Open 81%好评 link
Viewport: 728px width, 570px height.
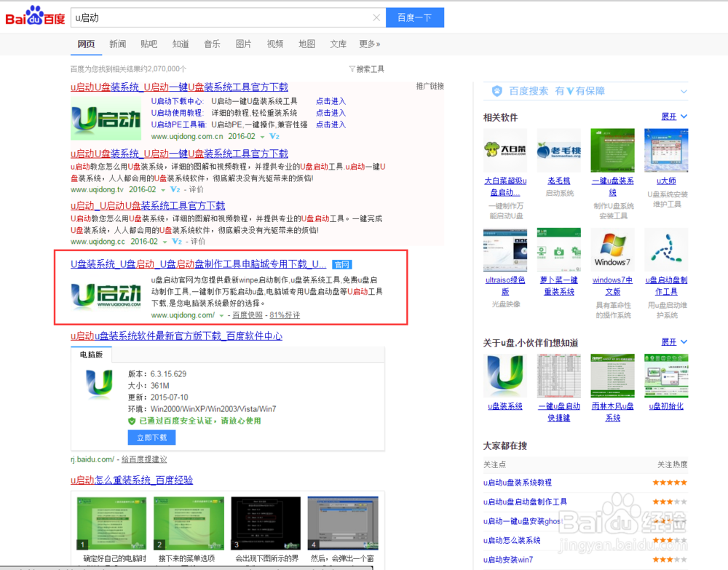point(285,315)
